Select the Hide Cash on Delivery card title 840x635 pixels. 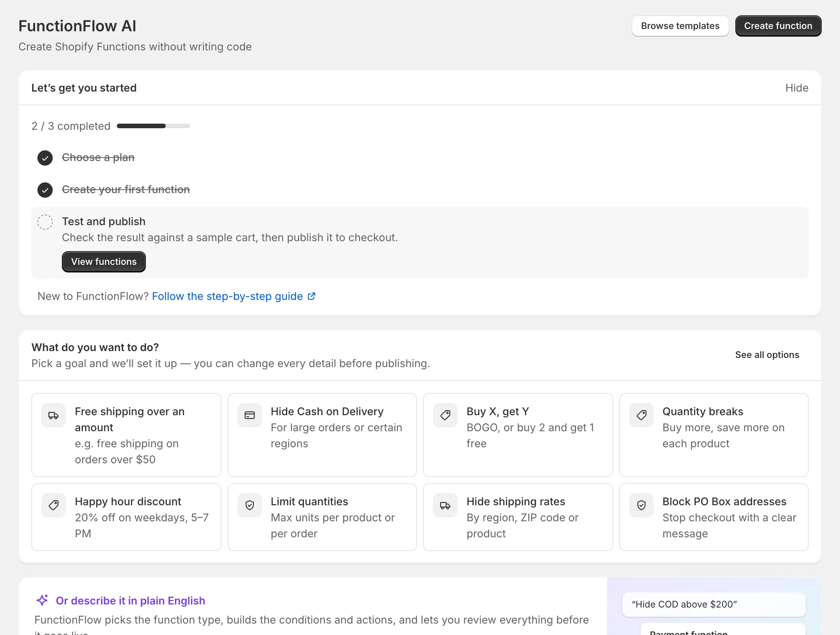pos(327,411)
